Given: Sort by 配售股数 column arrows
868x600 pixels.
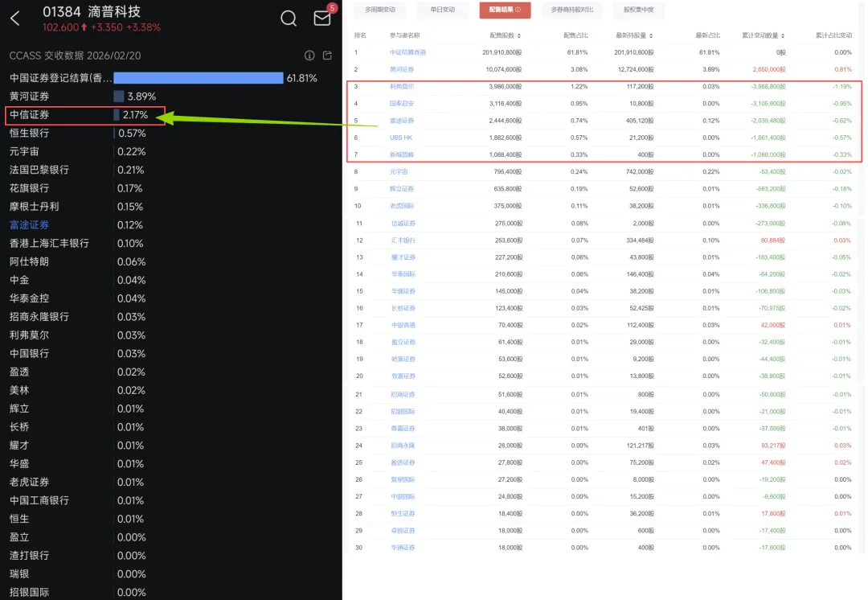Looking at the screenshot, I should pos(518,35).
